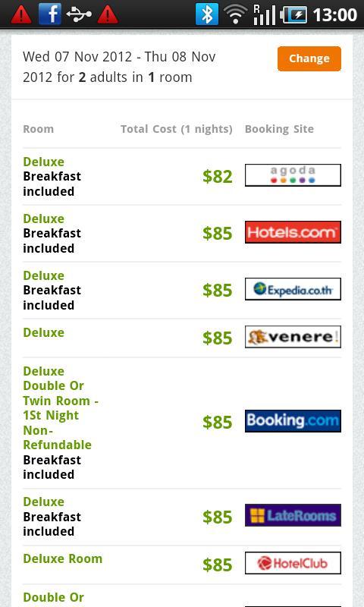Open the Booking.com logo
Viewport: 364px width, 607px height.
293,421
